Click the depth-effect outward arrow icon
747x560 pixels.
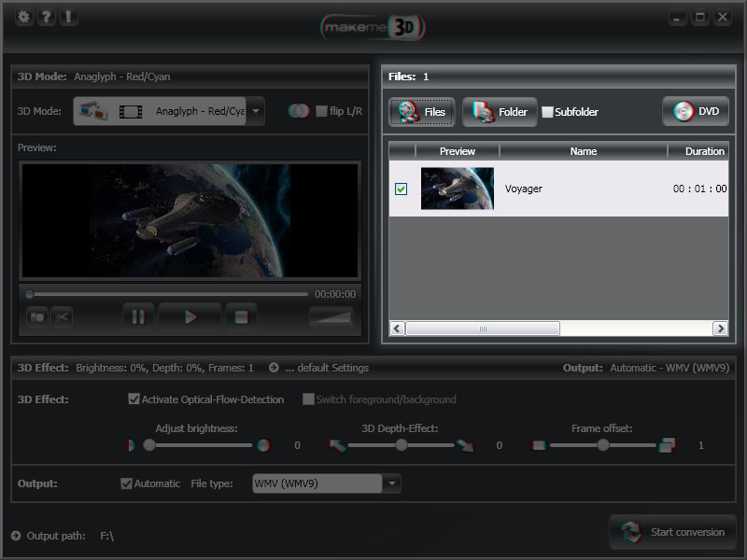click(x=465, y=445)
